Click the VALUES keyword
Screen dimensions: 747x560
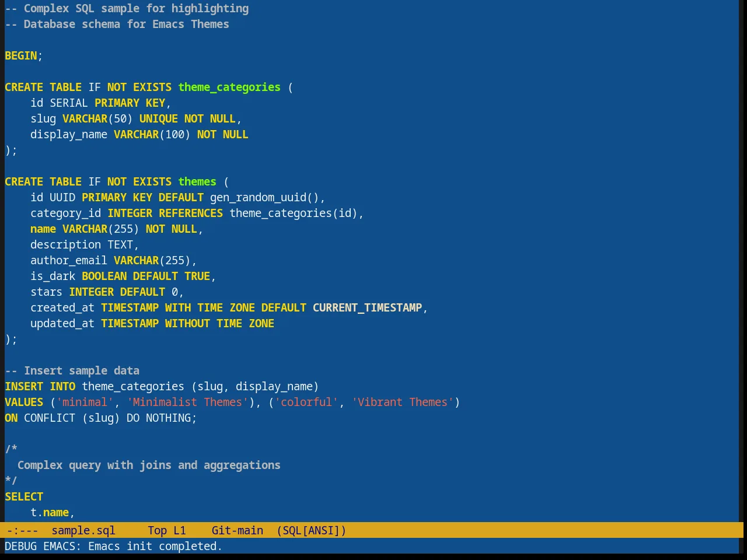24,402
